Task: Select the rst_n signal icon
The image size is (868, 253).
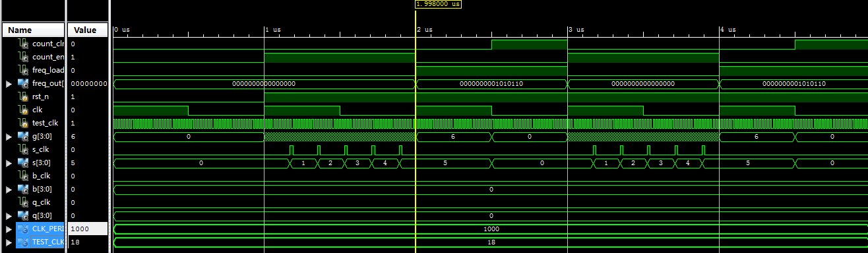Action: coord(22,96)
